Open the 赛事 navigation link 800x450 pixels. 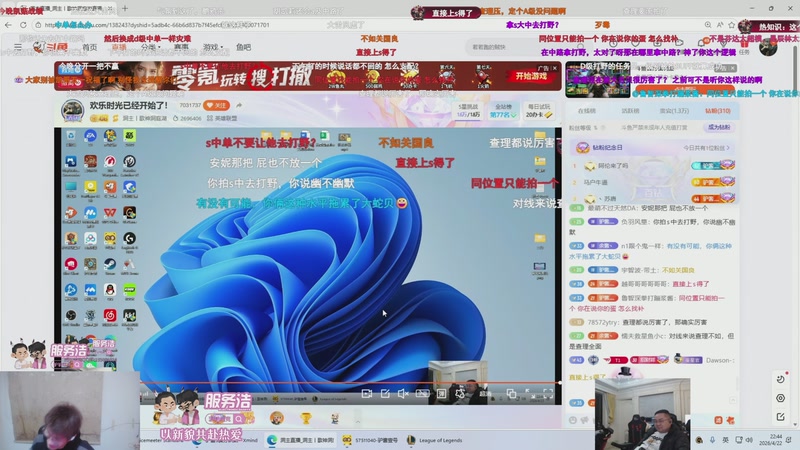(181, 47)
